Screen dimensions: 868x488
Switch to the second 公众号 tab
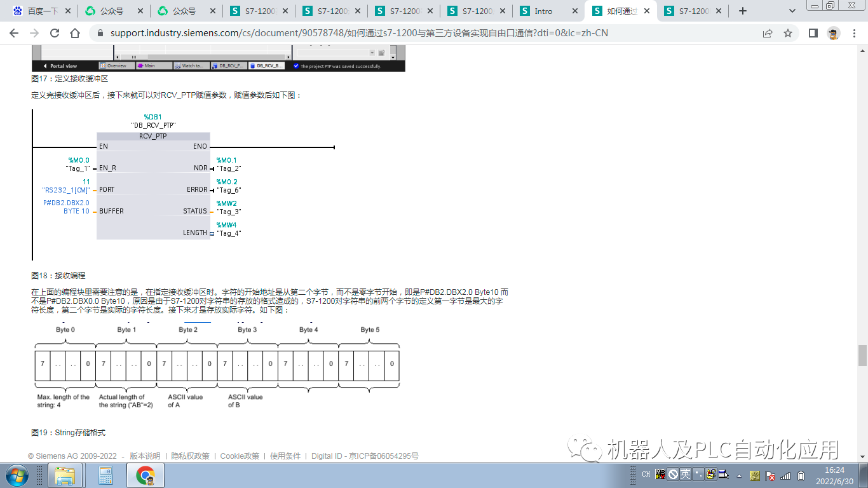186,11
